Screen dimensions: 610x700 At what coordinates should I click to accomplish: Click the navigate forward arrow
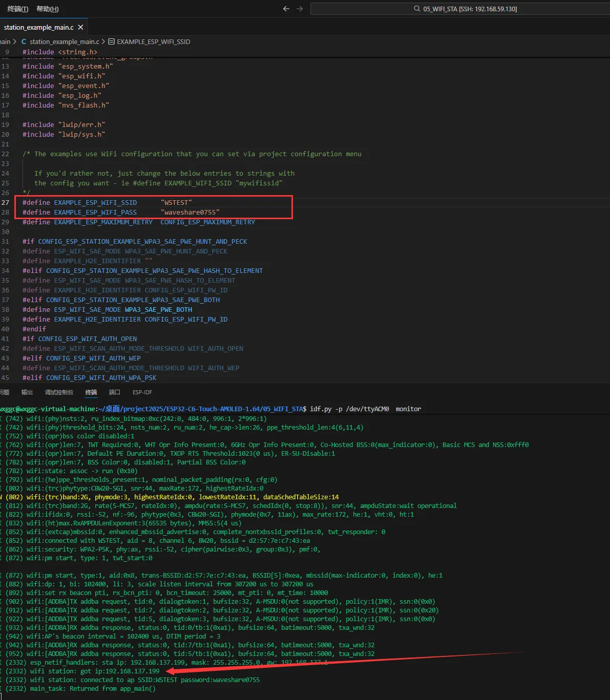pos(300,9)
